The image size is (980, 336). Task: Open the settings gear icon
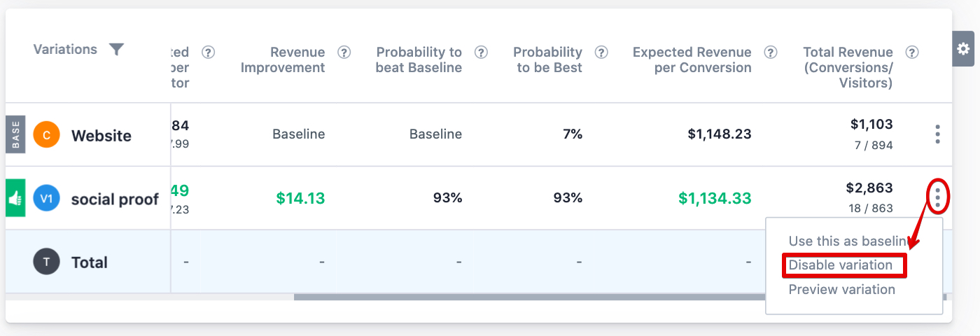point(963,49)
